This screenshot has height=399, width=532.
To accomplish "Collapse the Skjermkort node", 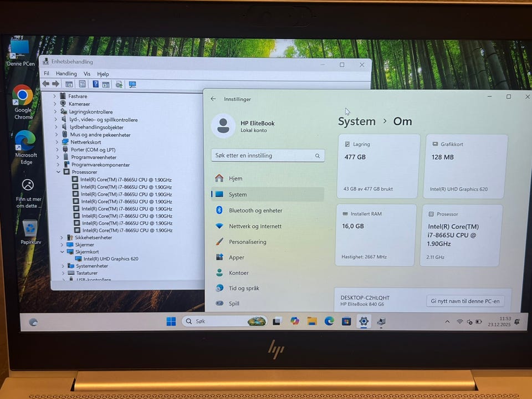I will point(62,252).
